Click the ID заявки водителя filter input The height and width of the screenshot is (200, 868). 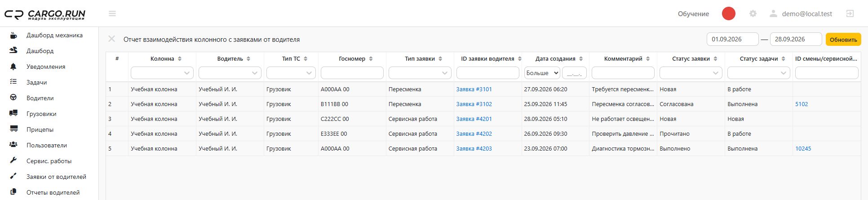pos(488,73)
